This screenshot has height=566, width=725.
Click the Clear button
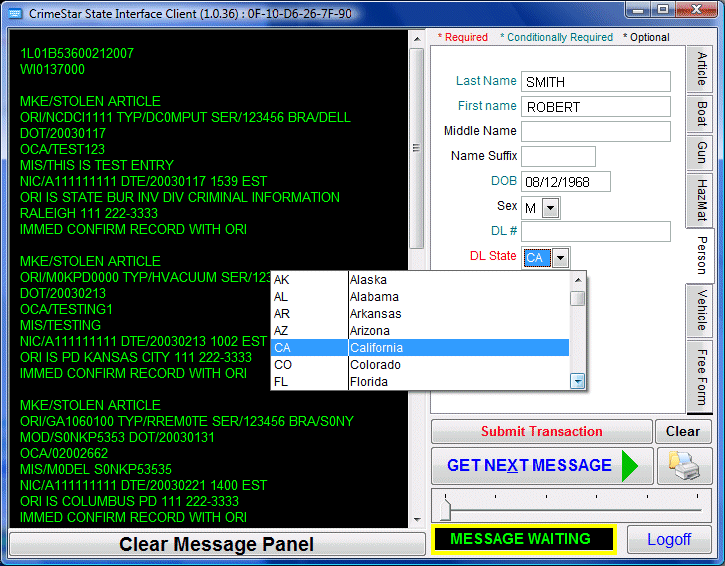click(x=683, y=432)
